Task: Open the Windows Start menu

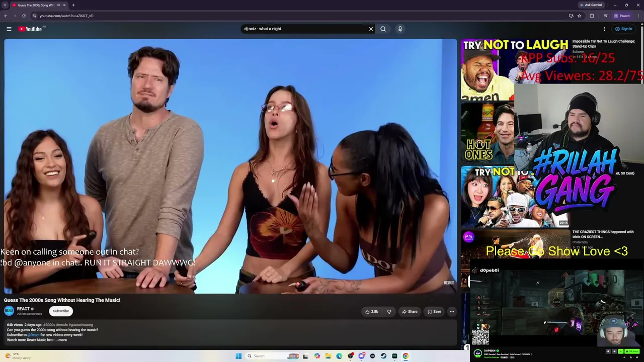Action: [x=238, y=356]
